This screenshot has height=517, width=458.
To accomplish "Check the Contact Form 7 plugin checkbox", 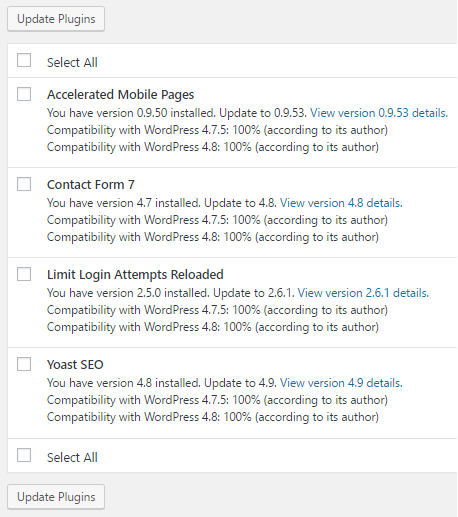I will coord(24,184).
